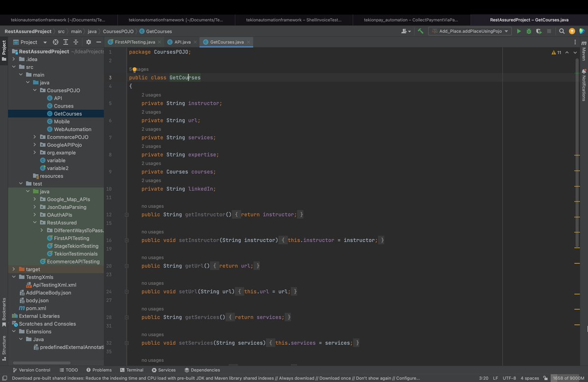588x382 pixels.
Task: Open the TODO tool tab
Action: click(x=68, y=370)
